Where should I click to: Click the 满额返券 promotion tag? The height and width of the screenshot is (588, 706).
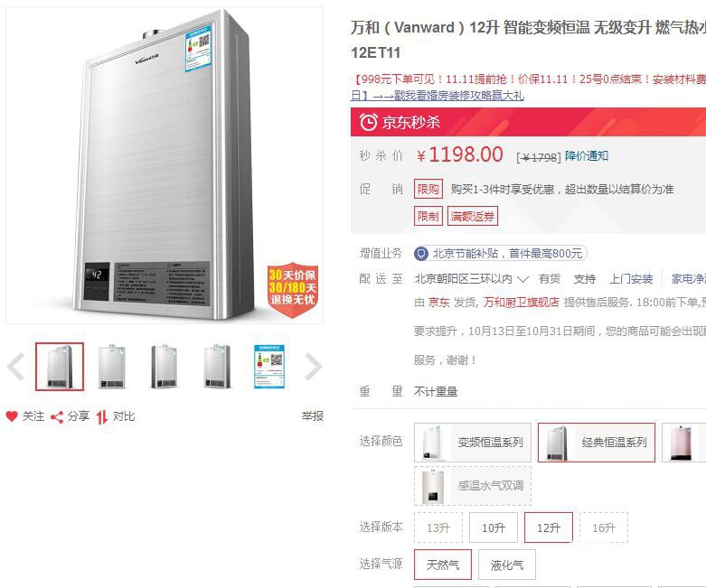472,217
